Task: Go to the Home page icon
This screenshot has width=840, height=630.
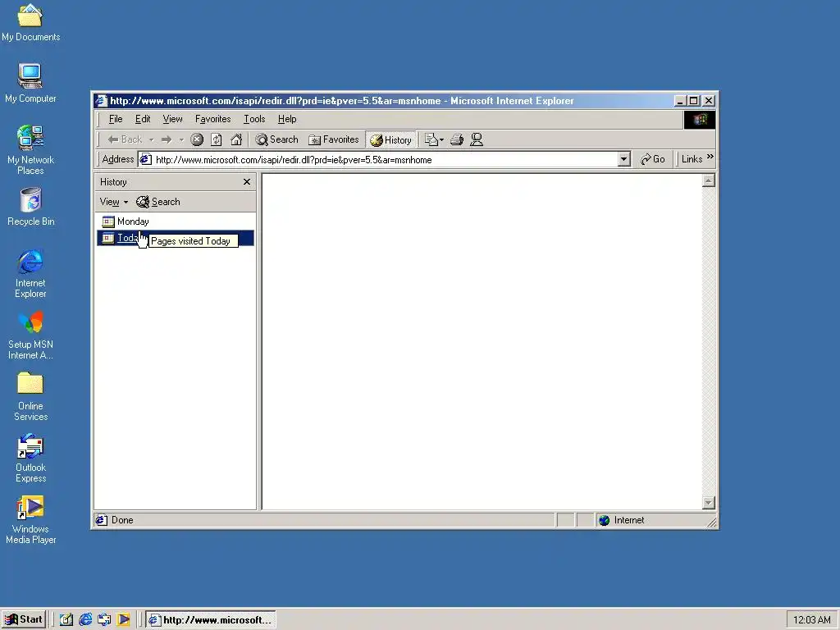Action: click(236, 139)
